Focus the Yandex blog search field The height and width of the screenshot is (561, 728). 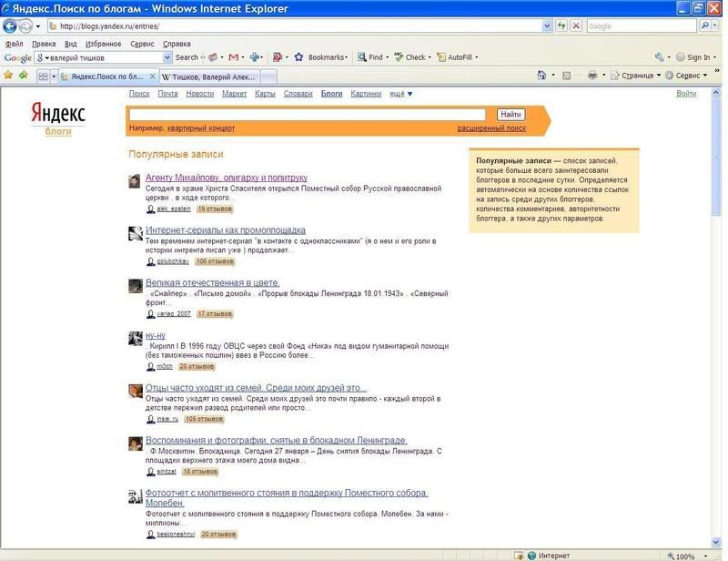(x=307, y=115)
